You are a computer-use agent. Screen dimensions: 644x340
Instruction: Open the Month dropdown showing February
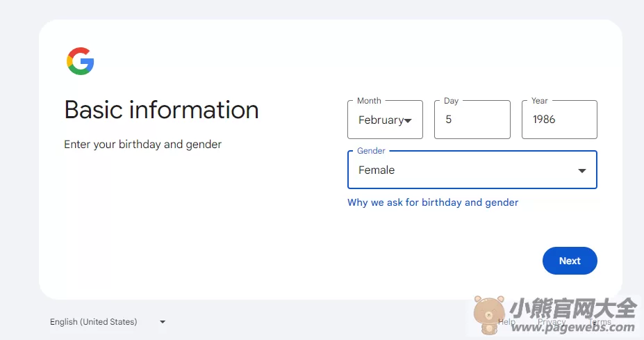point(385,120)
